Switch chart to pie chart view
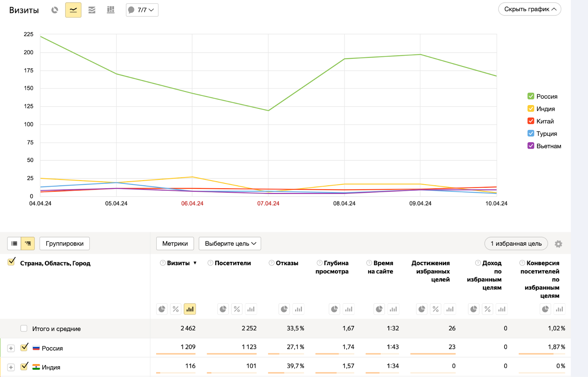The width and height of the screenshot is (588, 377). pyautogui.click(x=55, y=10)
